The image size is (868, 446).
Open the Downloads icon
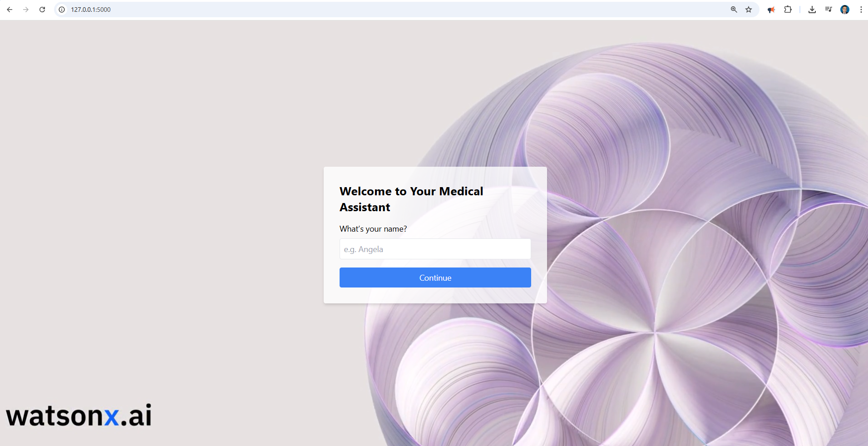pos(812,10)
